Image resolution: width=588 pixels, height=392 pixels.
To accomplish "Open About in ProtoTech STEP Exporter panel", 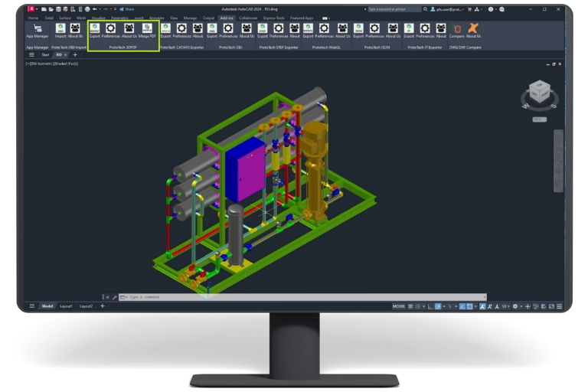I will [295, 31].
